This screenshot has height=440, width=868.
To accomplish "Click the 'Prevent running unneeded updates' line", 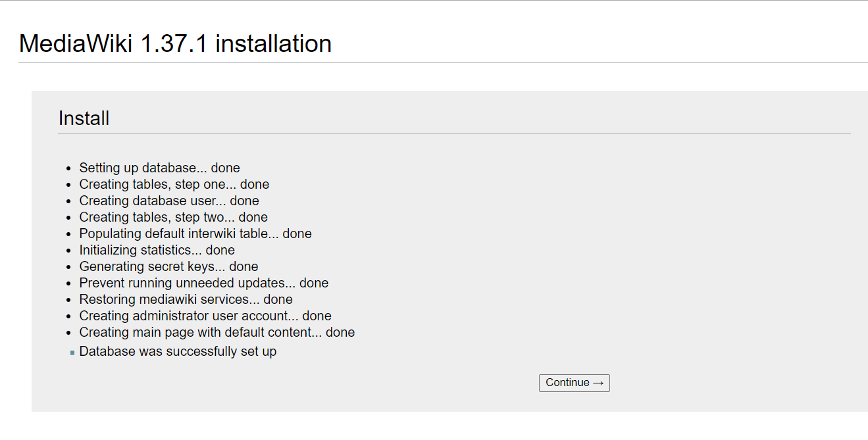I will pos(203,283).
